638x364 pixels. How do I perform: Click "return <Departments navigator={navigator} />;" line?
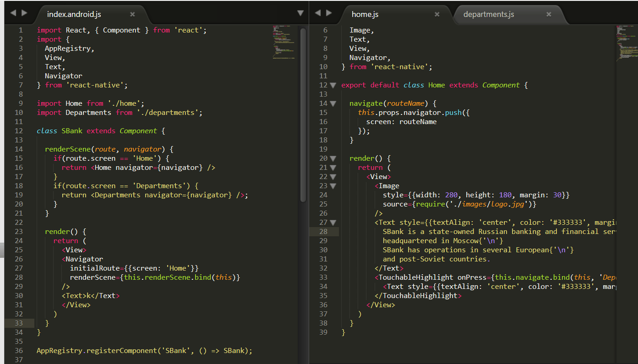(x=155, y=195)
